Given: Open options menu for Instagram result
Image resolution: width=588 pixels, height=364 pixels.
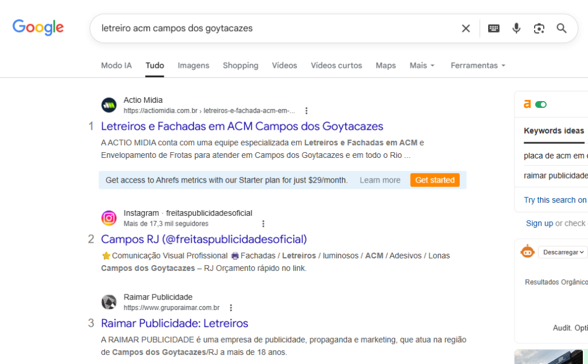Looking at the screenshot, I should [x=264, y=224].
